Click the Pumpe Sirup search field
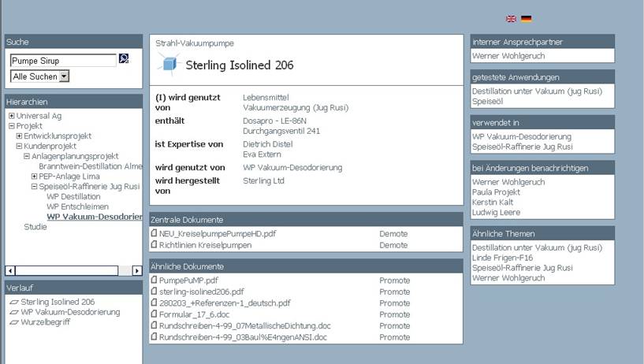The height and width of the screenshot is (364, 644). click(x=63, y=61)
